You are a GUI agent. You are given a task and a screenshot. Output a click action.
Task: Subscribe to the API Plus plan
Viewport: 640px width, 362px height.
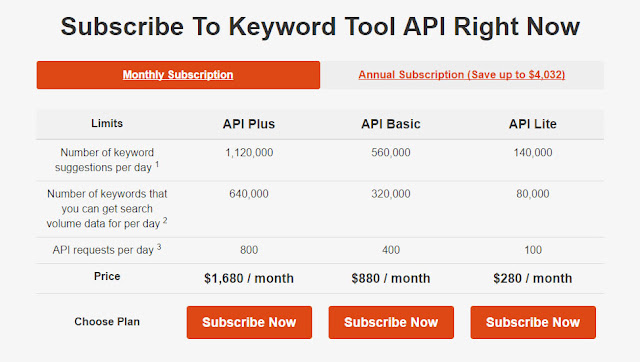[249, 322]
